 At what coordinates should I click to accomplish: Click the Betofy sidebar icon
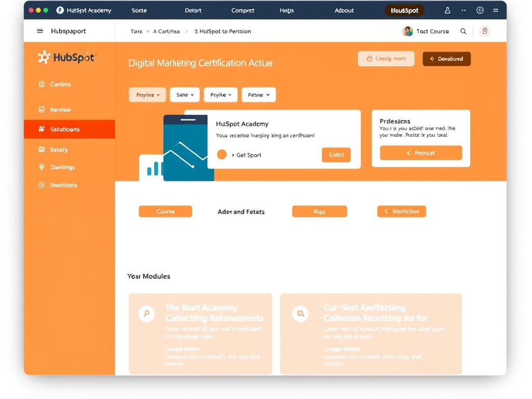click(42, 149)
